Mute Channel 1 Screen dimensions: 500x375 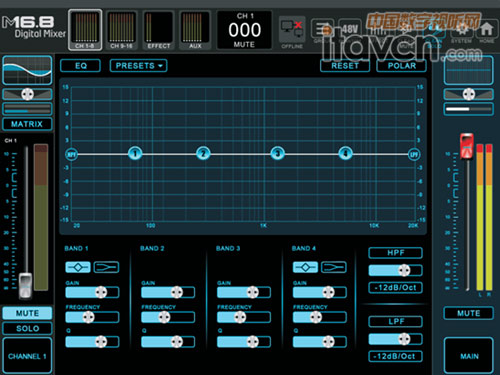tap(27, 313)
